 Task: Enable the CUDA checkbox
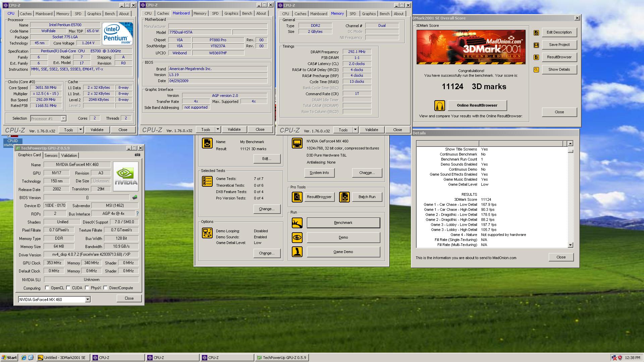point(68,288)
